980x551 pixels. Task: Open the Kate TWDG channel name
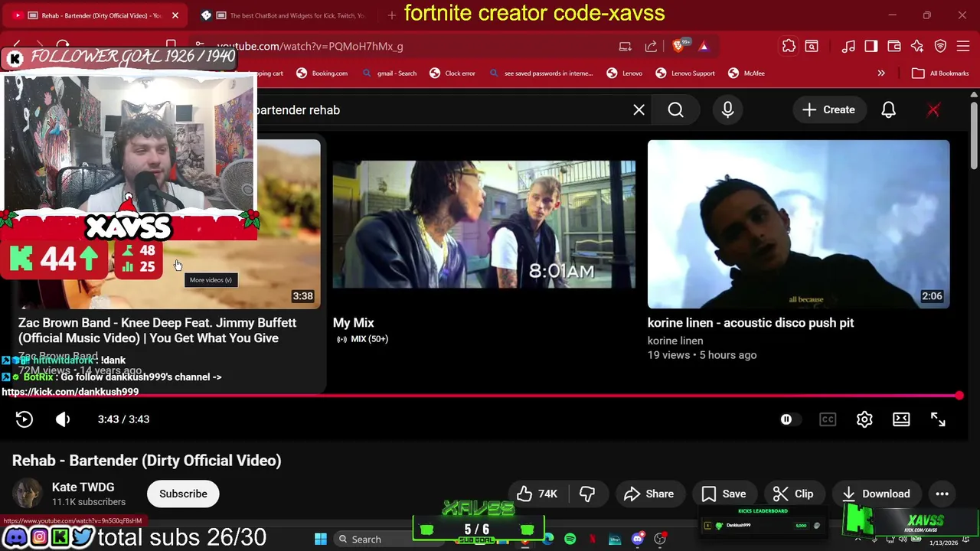point(83,487)
